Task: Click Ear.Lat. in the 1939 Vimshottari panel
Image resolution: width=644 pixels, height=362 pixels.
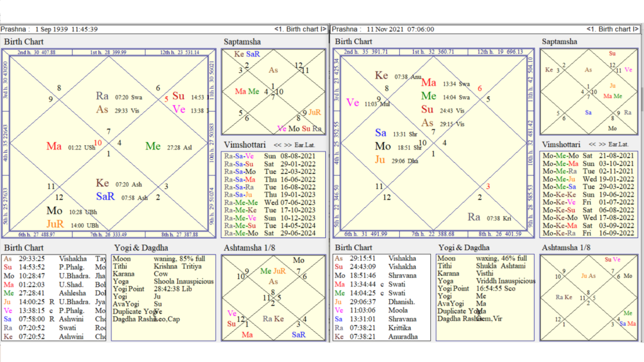Action: (x=305, y=145)
